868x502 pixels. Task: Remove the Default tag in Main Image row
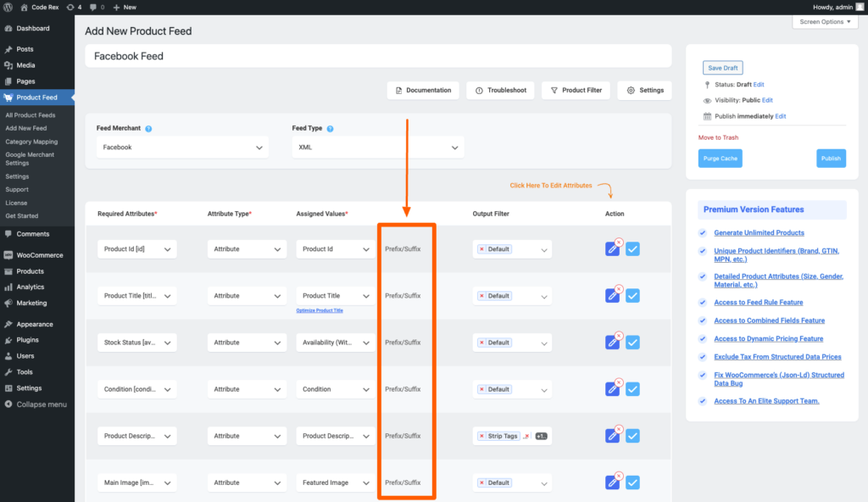point(481,482)
